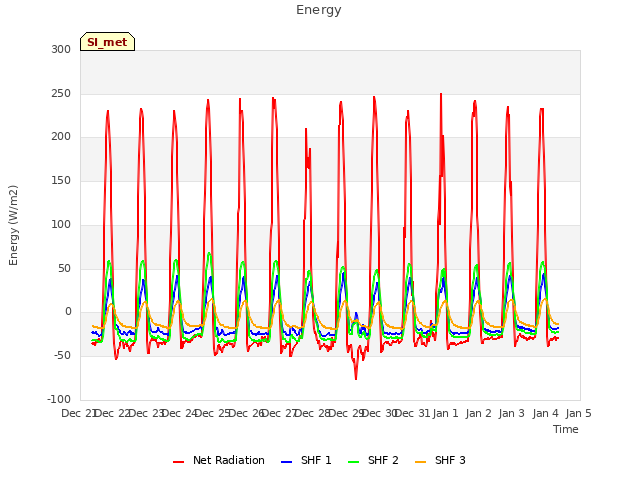This screenshot has height=480, width=640.
Task: Toggle SHF 2 legend entry
Action: (x=373, y=460)
